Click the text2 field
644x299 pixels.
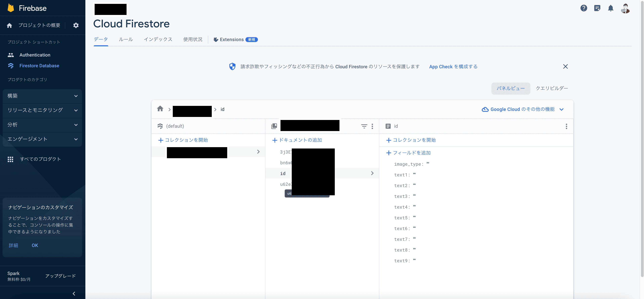tap(405, 185)
